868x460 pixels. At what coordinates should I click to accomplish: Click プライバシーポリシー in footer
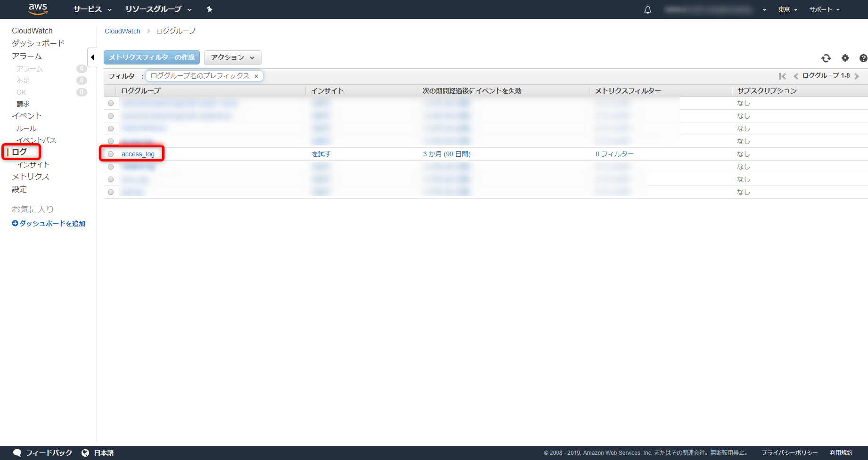(789, 453)
